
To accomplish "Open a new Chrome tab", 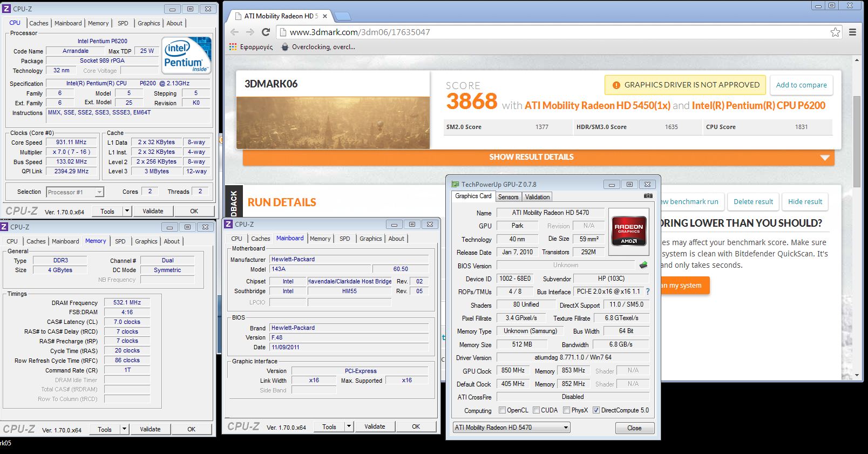I will (343, 16).
